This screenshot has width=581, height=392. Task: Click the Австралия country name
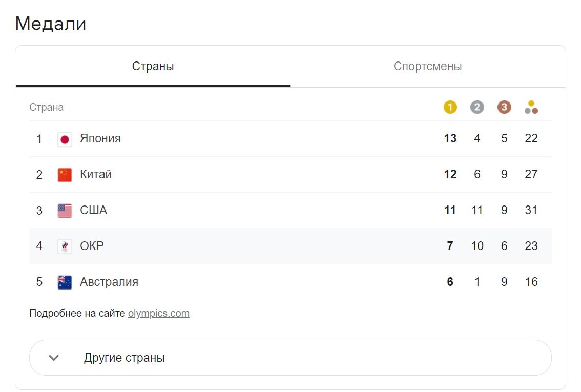click(x=109, y=282)
